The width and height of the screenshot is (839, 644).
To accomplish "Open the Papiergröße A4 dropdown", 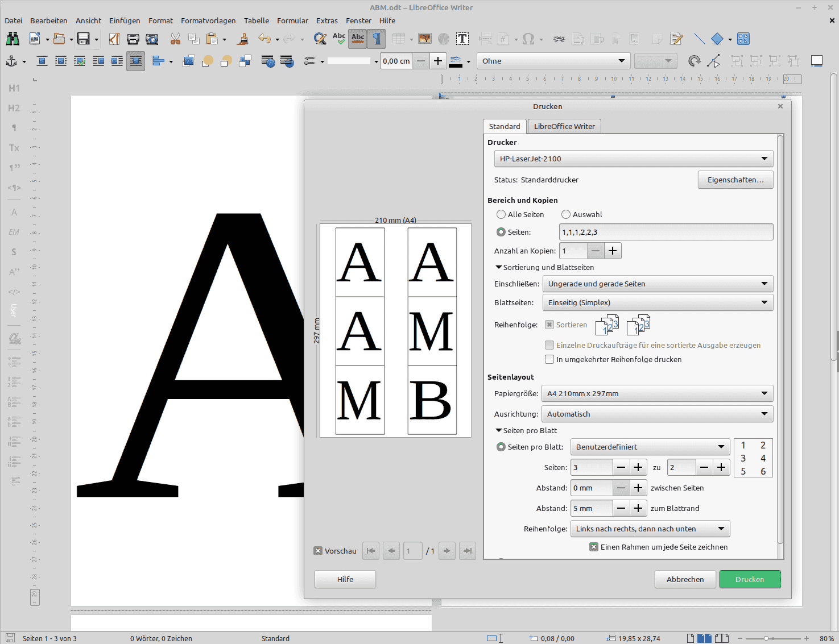I will pos(657,393).
